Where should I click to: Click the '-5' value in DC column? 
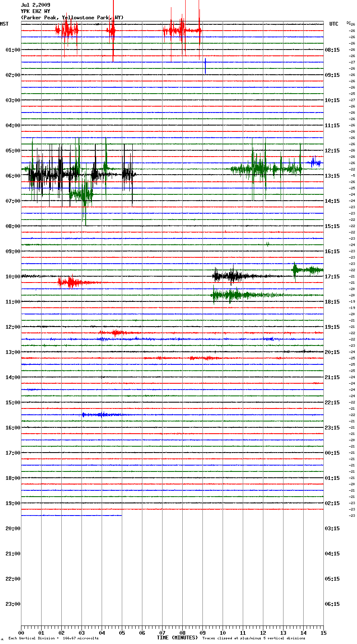353,175
